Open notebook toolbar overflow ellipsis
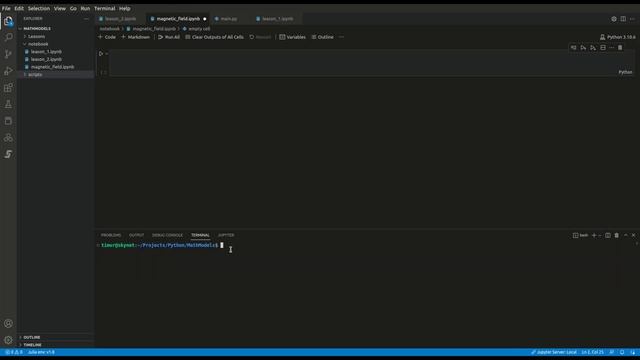 (x=341, y=37)
